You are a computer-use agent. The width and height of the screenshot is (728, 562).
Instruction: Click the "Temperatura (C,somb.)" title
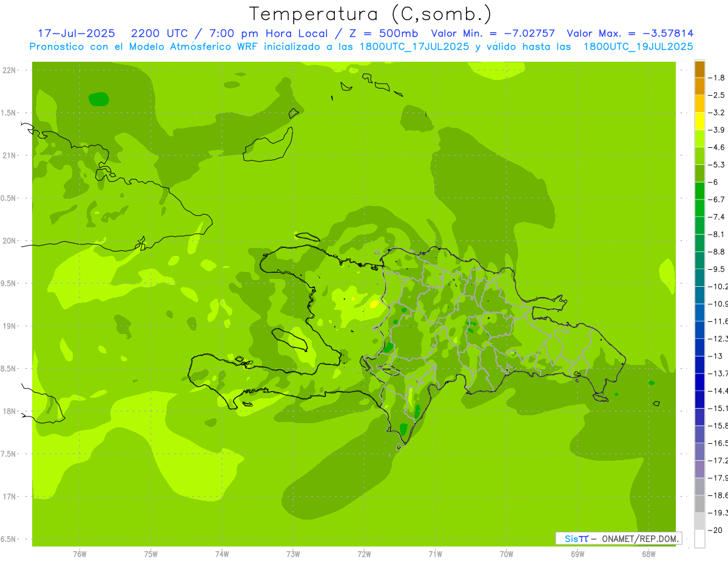coord(371,14)
